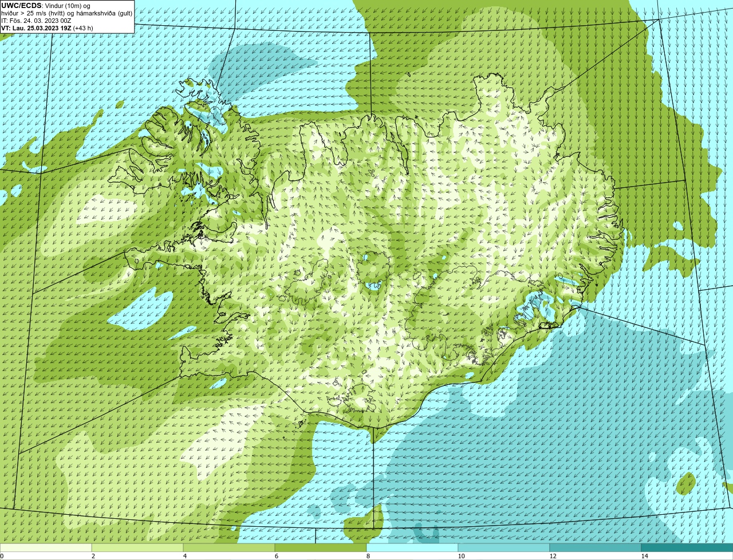Click the 2–4 m/s light green swatch

point(137,547)
